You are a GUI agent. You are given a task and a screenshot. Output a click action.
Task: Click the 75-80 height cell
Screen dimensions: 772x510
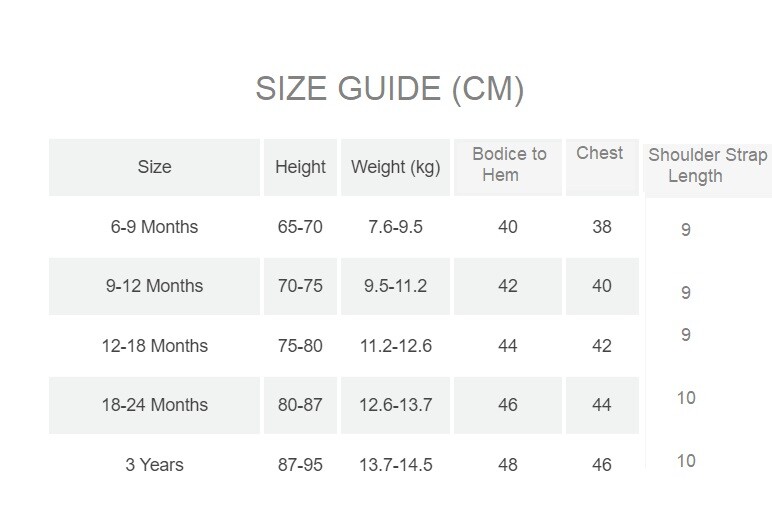pyautogui.click(x=300, y=346)
